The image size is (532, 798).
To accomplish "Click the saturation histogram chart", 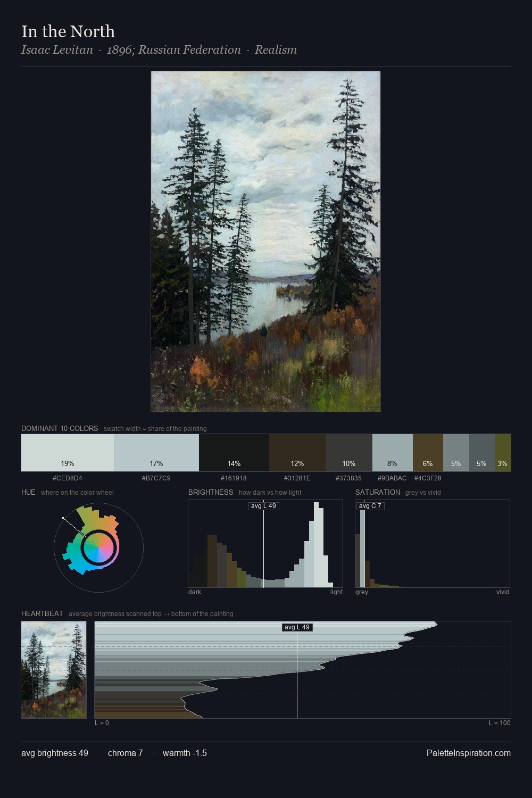I will coord(433,544).
